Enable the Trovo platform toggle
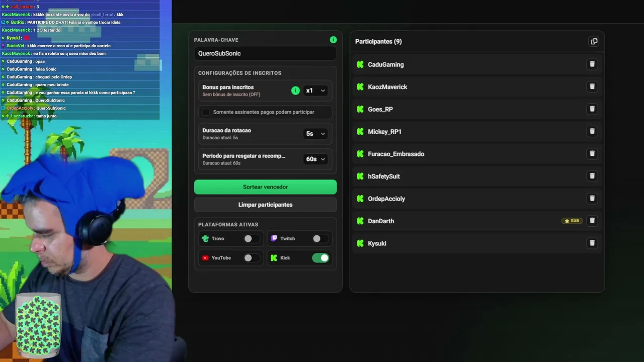 pos(252,239)
